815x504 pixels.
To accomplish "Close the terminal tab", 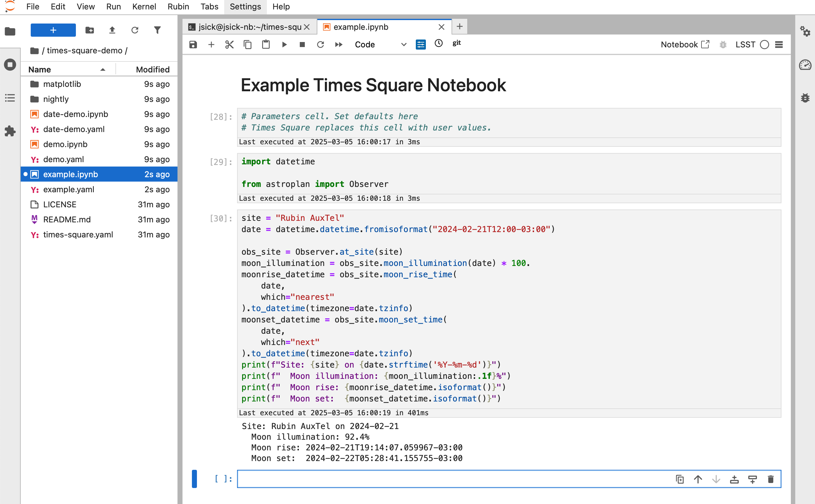I will tap(307, 27).
